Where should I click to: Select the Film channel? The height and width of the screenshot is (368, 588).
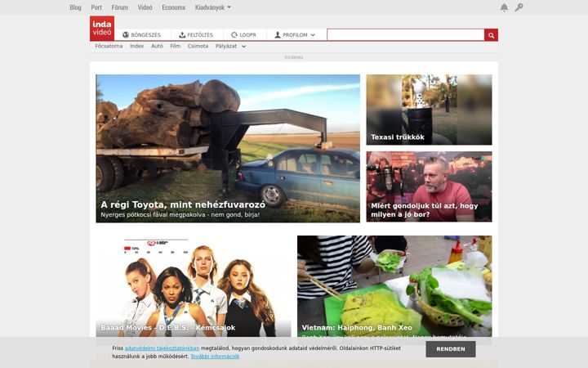[x=175, y=46]
